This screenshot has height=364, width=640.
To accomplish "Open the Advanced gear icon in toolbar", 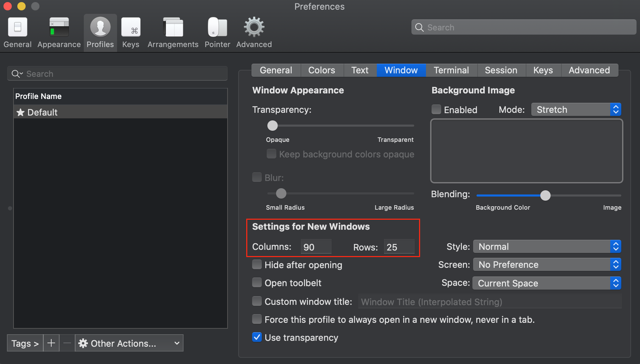I will tap(254, 27).
